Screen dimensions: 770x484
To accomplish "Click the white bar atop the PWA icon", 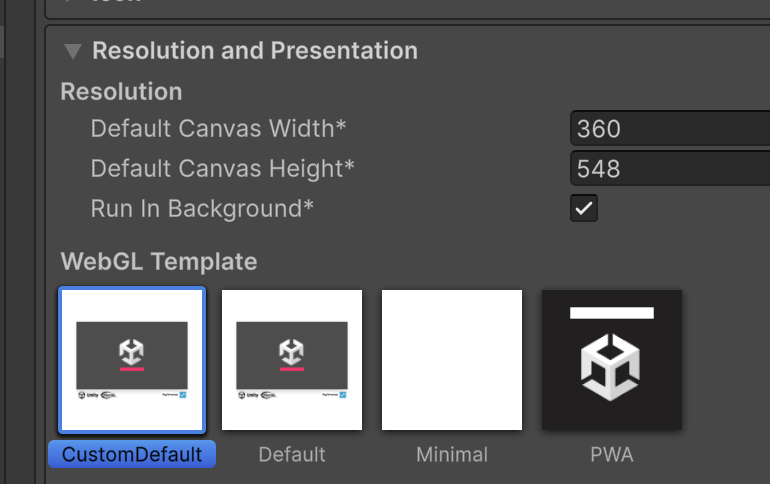I will click(x=611, y=313).
